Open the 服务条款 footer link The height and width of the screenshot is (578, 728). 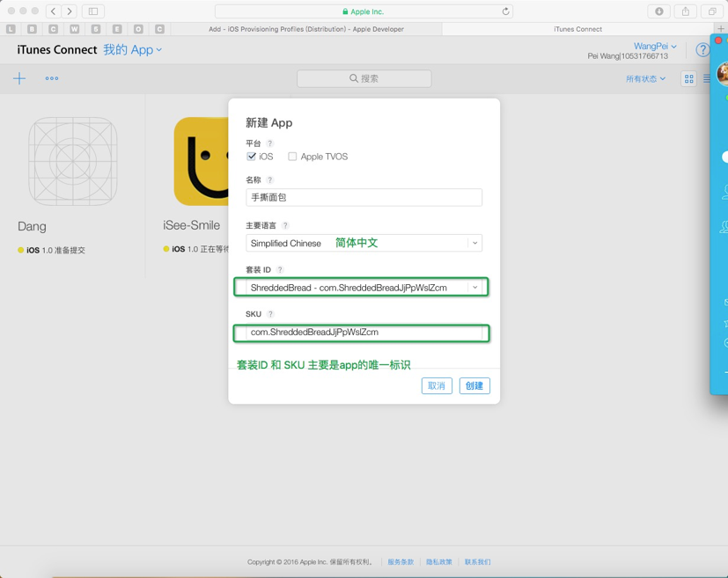[401, 562]
